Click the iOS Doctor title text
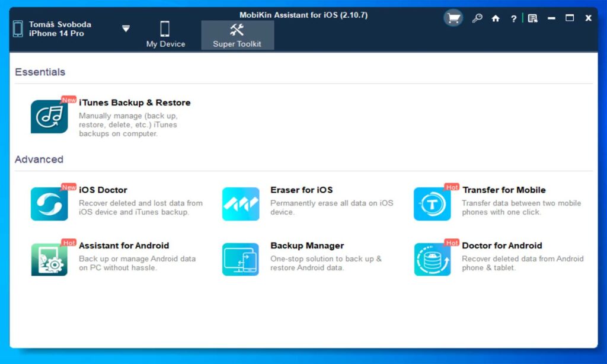The width and height of the screenshot is (607, 364). (103, 190)
